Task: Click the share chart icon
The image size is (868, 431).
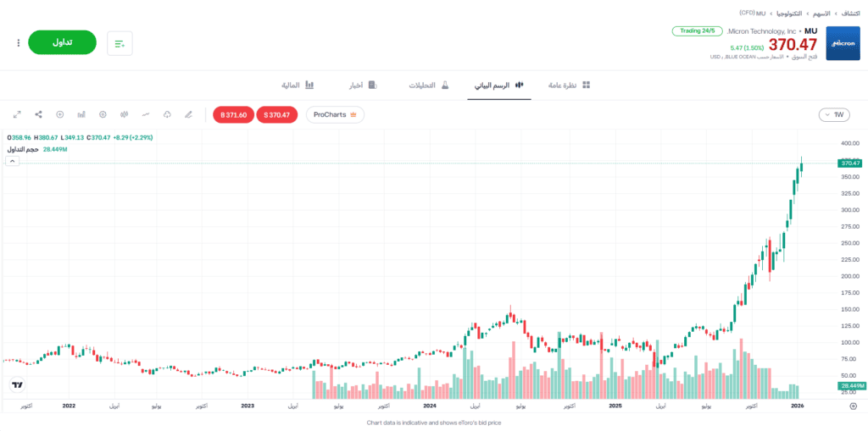Action: (x=38, y=114)
